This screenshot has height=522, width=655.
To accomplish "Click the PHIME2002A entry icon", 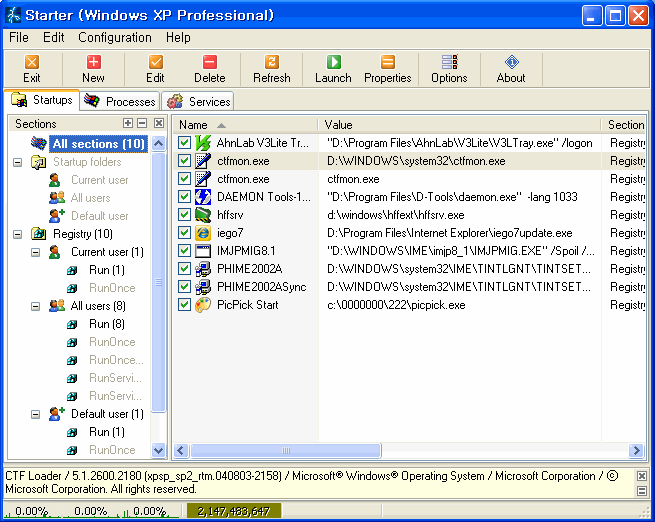I will coord(203,269).
